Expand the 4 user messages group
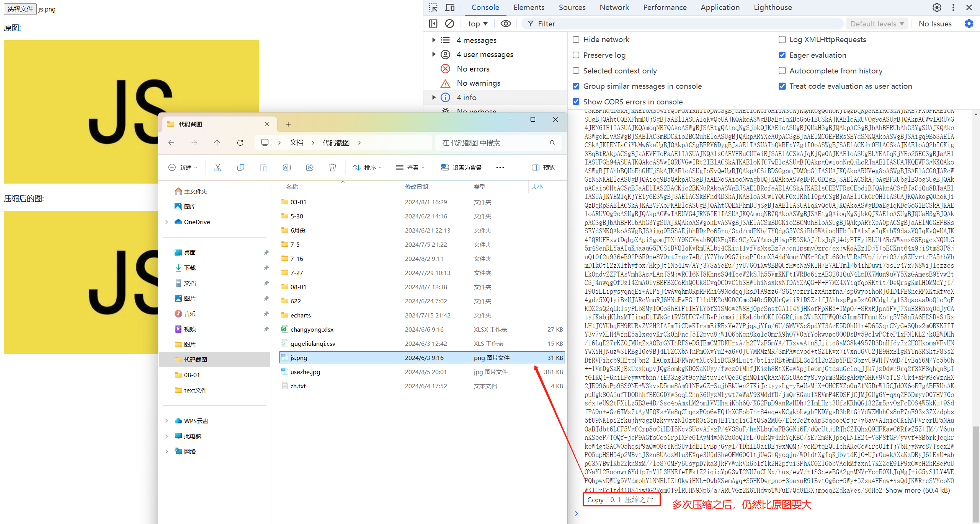Image resolution: width=980 pixels, height=524 pixels. point(434,54)
